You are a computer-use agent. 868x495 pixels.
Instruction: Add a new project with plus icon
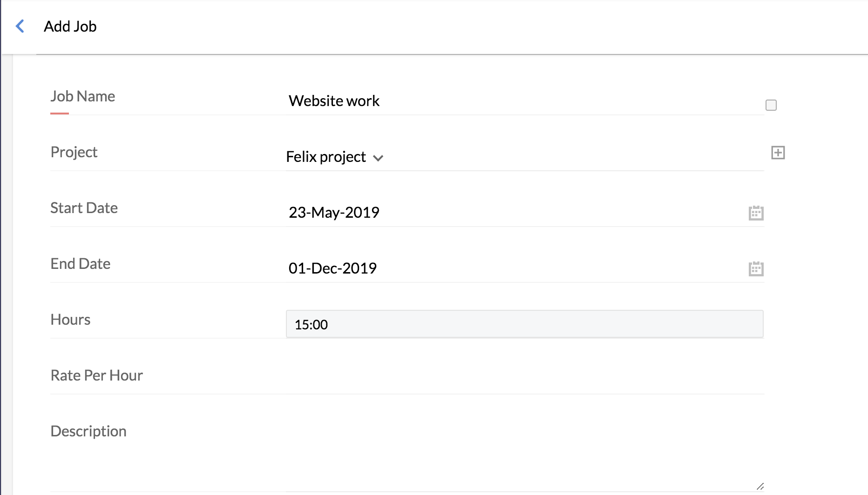click(778, 153)
